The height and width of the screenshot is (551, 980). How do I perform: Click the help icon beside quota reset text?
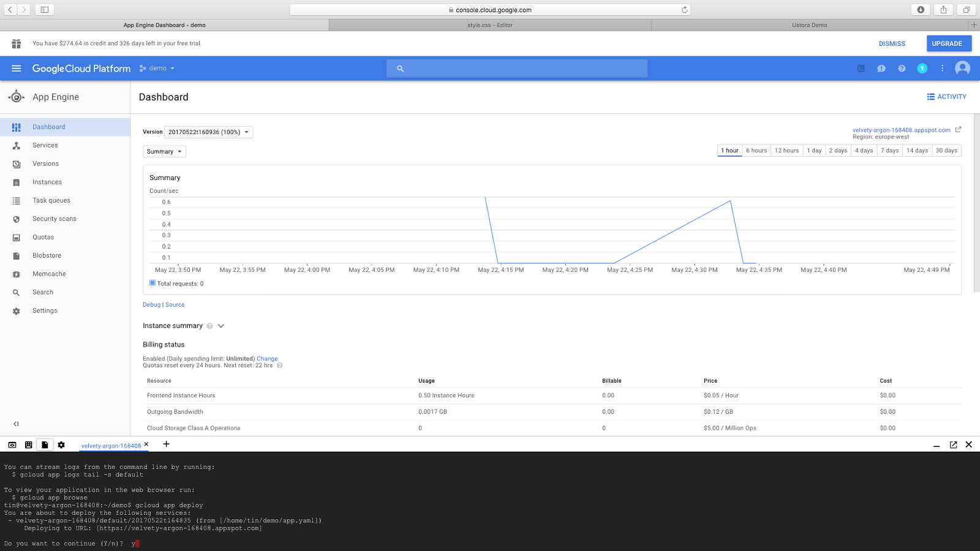point(279,365)
